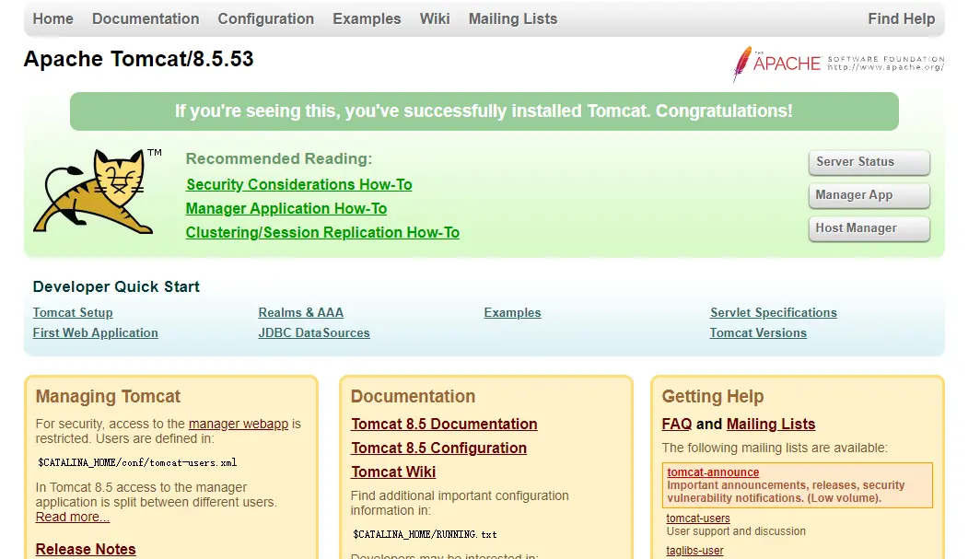Open the Wiki navigation item
Image resolution: width=980 pixels, height=559 pixels.
[x=435, y=18]
